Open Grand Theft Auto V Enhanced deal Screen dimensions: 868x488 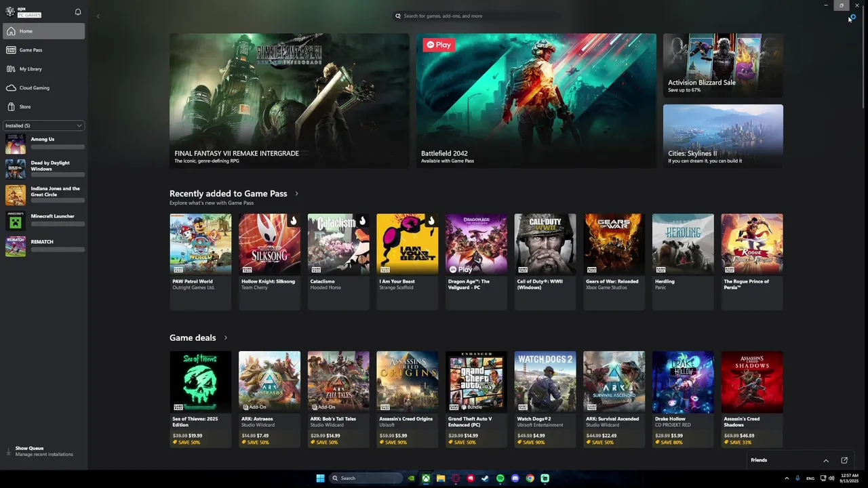pyautogui.click(x=476, y=399)
